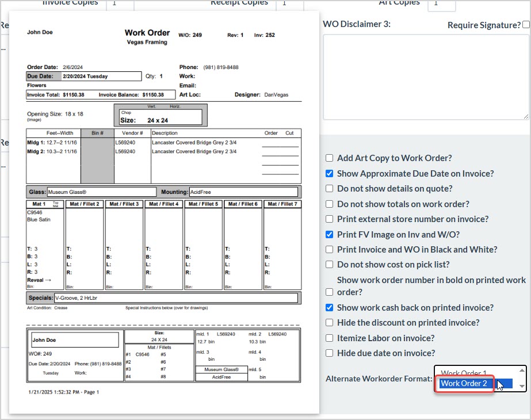Check "Do not show totals on work order?"

329,204
